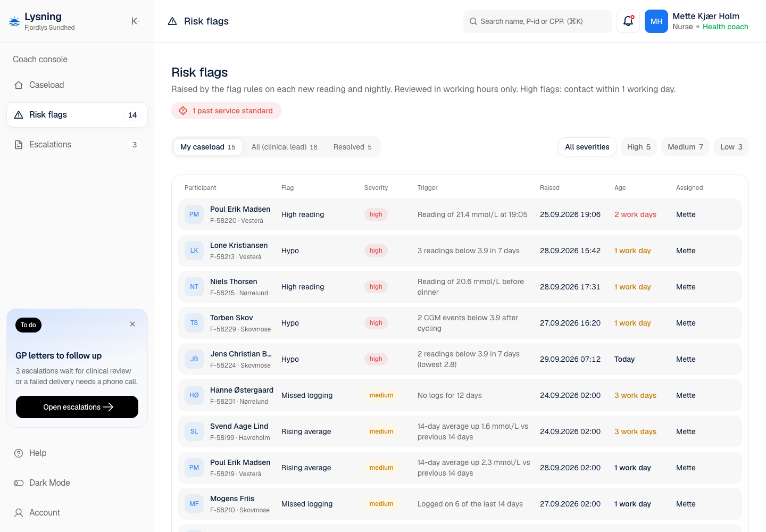Image resolution: width=766 pixels, height=532 pixels.
Task: Click the JB avatar of Jens Christian
Action: [x=194, y=359]
